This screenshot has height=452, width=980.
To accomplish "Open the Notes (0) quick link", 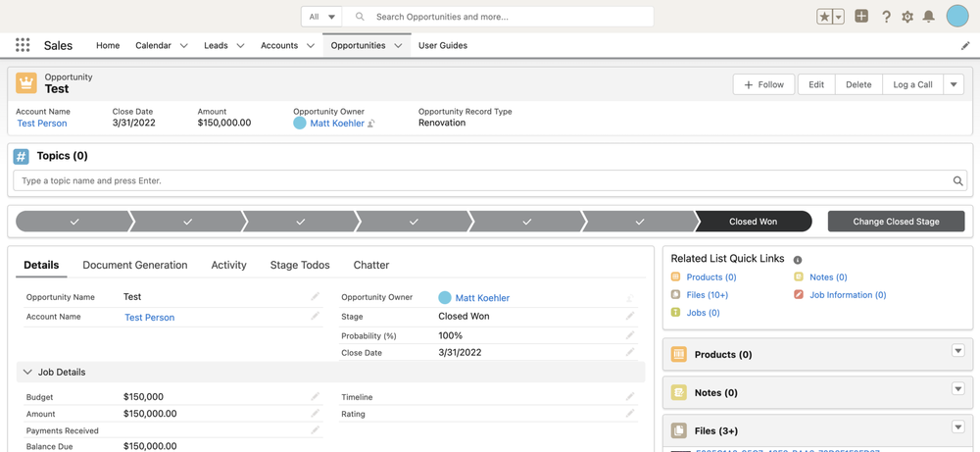I will tap(828, 276).
